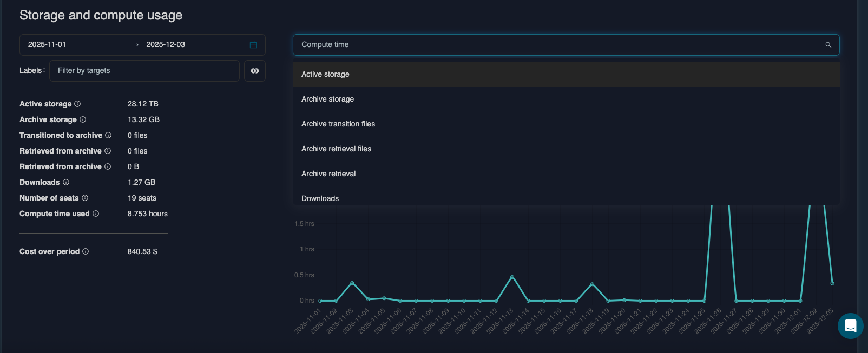Image resolution: width=868 pixels, height=353 pixels.
Task: Open the chat support bubble
Action: coord(850,326)
